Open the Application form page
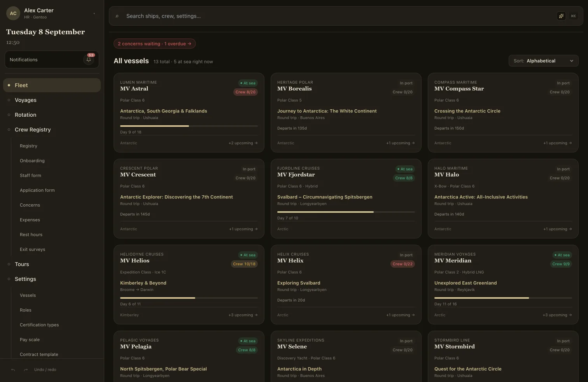Viewport: 588px width, 382px height. (37, 190)
